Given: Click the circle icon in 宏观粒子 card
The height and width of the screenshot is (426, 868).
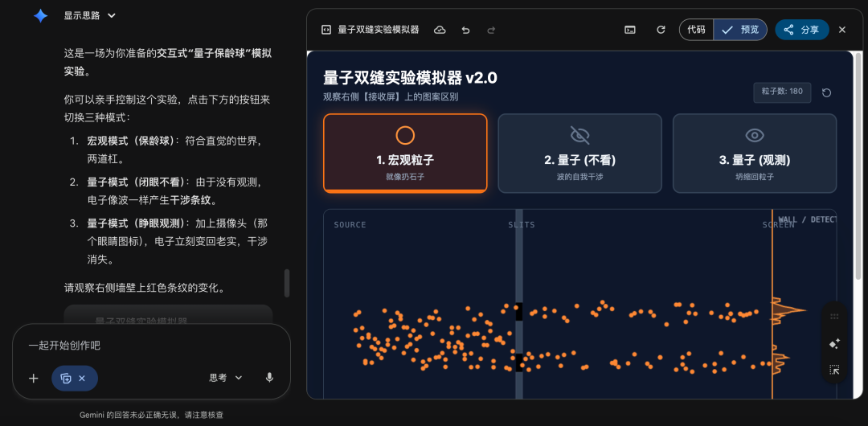Looking at the screenshot, I should click(x=405, y=135).
